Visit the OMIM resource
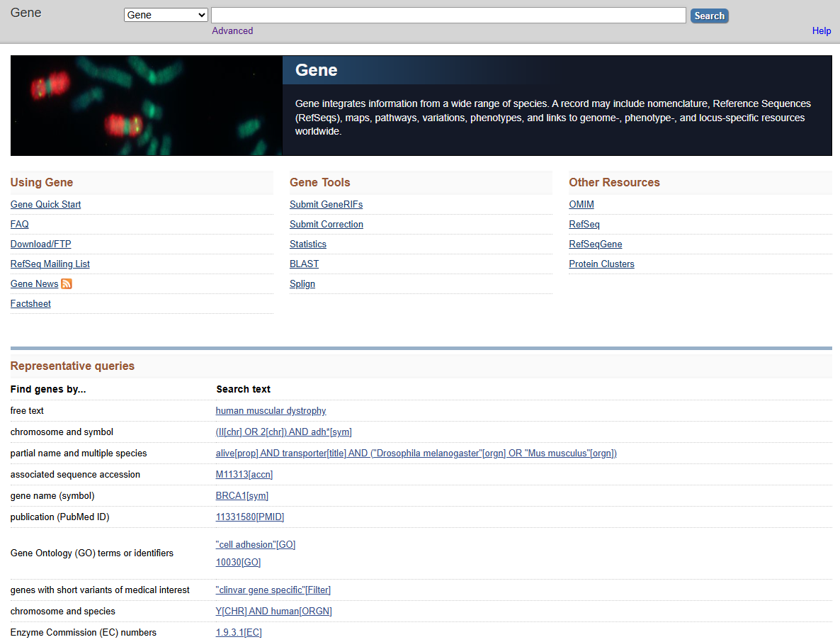Image resolution: width=840 pixels, height=642 pixels. pos(581,205)
